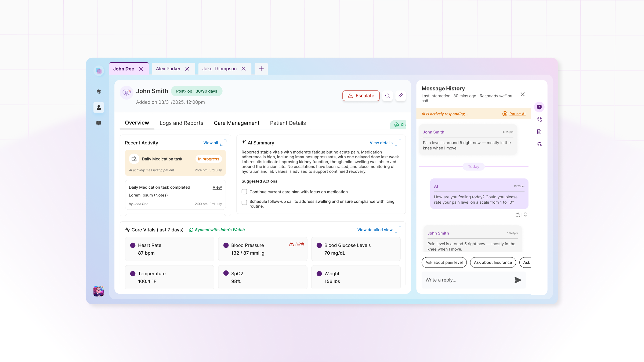Open the Alex Parker tab
Screen dimensions: 644x362
168,69
